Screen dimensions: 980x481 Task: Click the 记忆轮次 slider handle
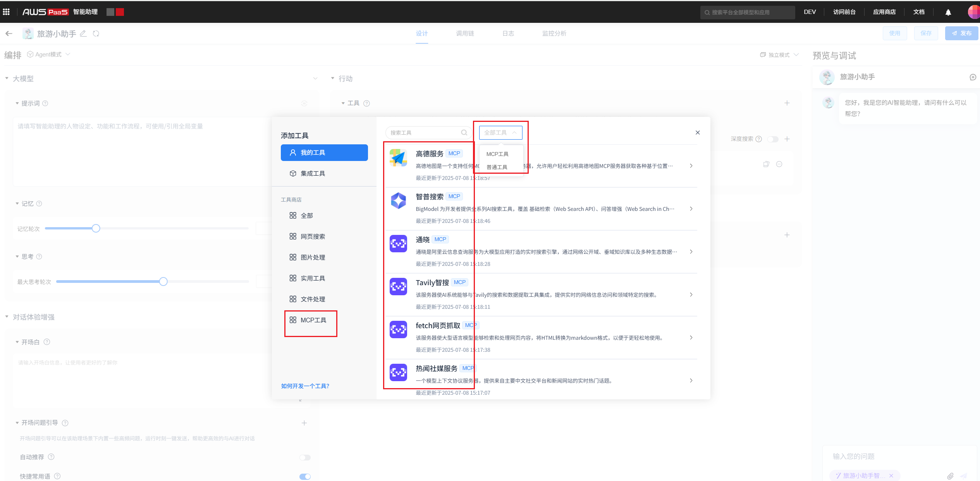(96, 228)
